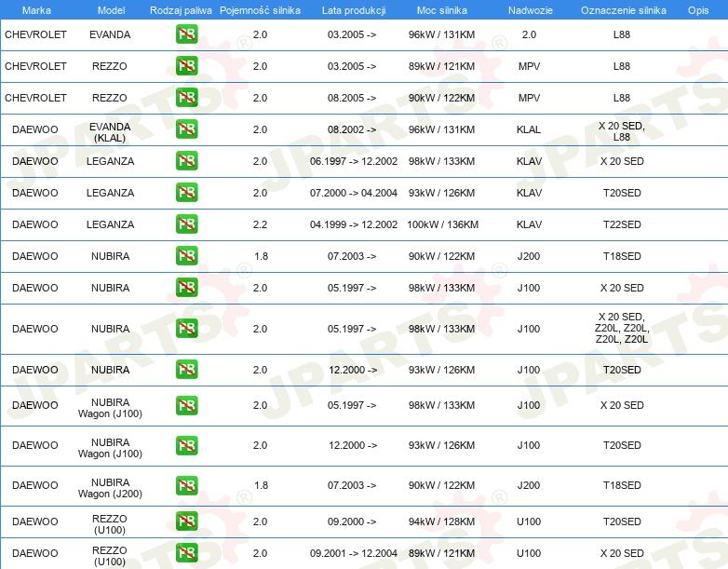The height and width of the screenshot is (569, 728).
Task: Select the 2.2 engine capacity cell
Action: [260, 224]
